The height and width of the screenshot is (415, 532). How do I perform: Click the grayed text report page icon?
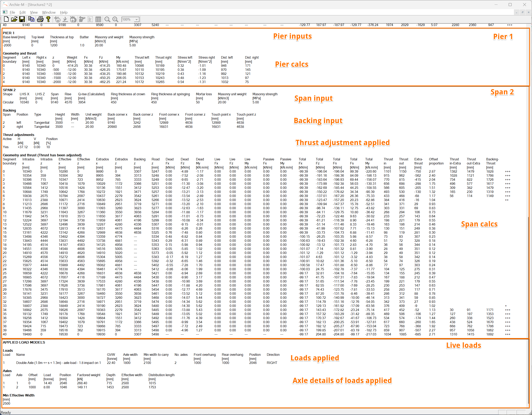click(x=90, y=20)
